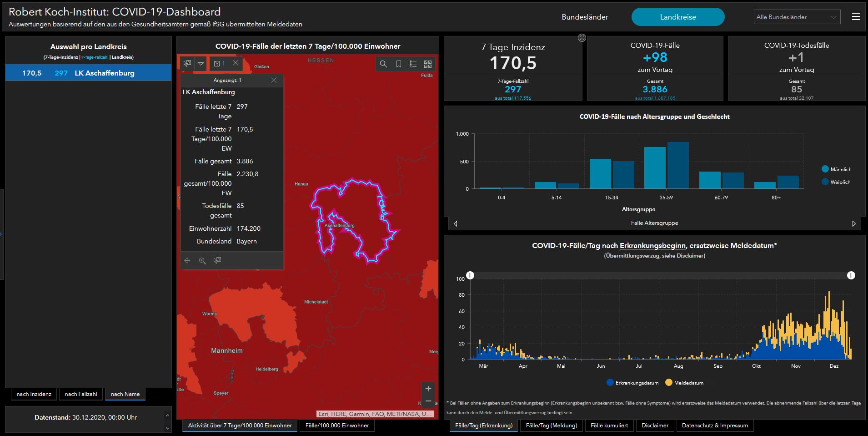This screenshot has width=868, height=436.
Task: Click the left handle of time range slider
Action: pyautogui.click(x=470, y=275)
